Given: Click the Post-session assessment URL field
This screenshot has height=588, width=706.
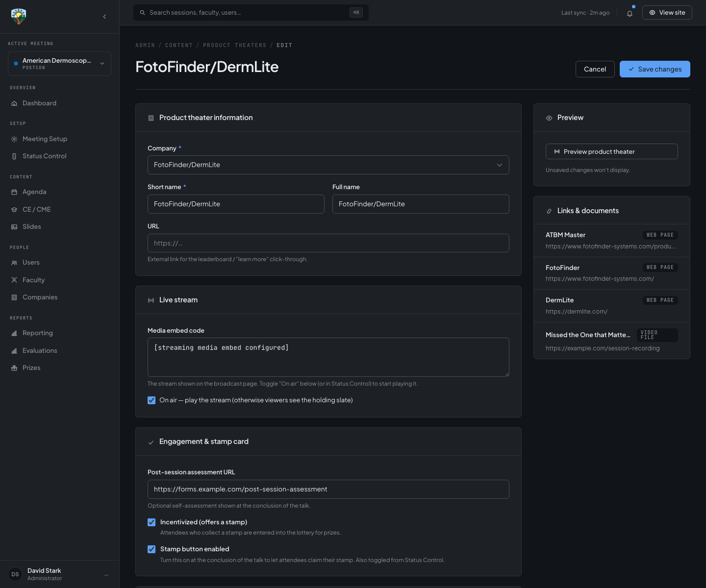Looking at the screenshot, I should (x=328, y=489).
